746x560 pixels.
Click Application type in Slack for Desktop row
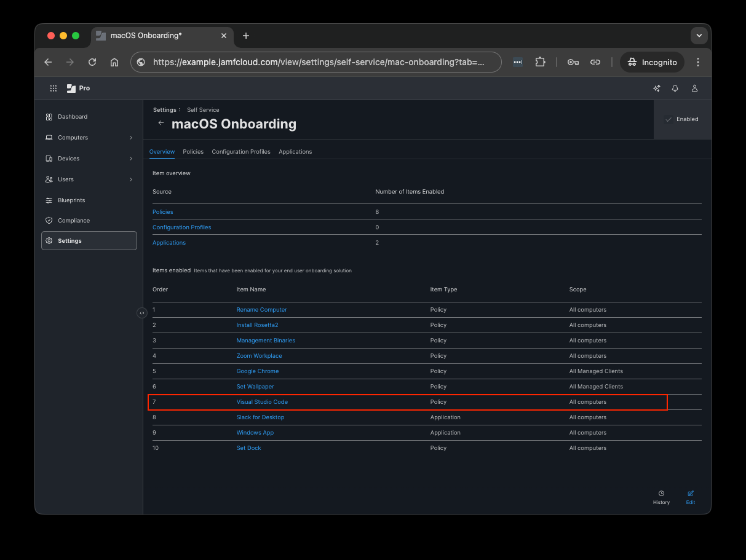445,417
